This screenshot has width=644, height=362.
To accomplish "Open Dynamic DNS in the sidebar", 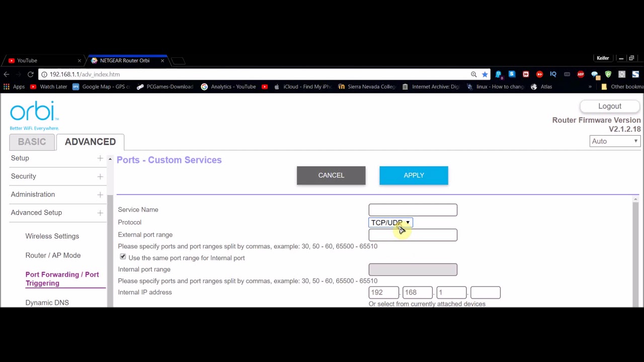I will 47,303.
